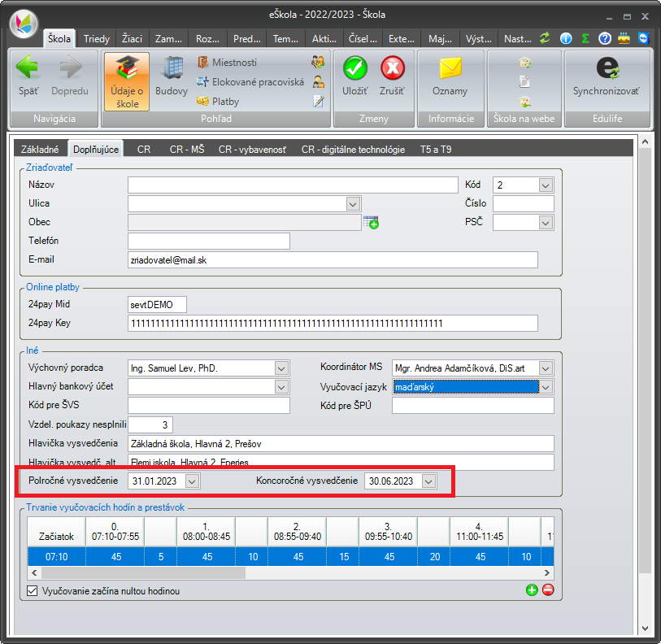Click the birthday cake icon
Image resolution: width=661 pixels, height=644 pixels.
(x=624, y=38)
